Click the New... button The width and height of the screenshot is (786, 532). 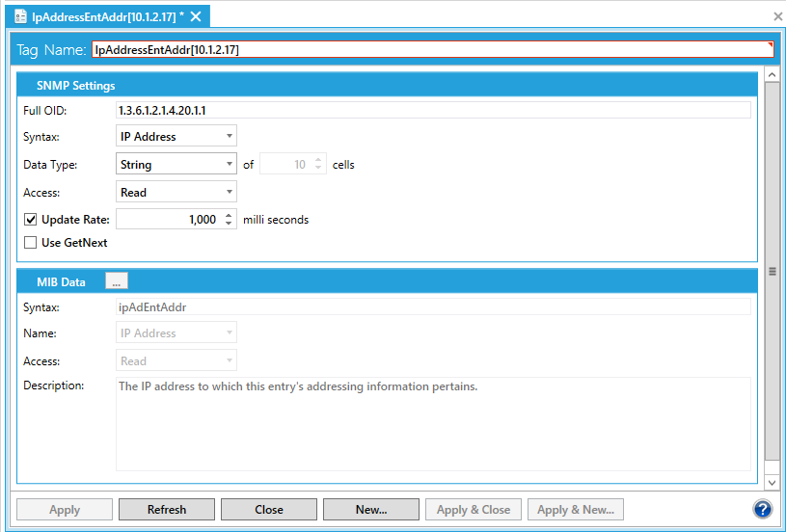point(370,510)
